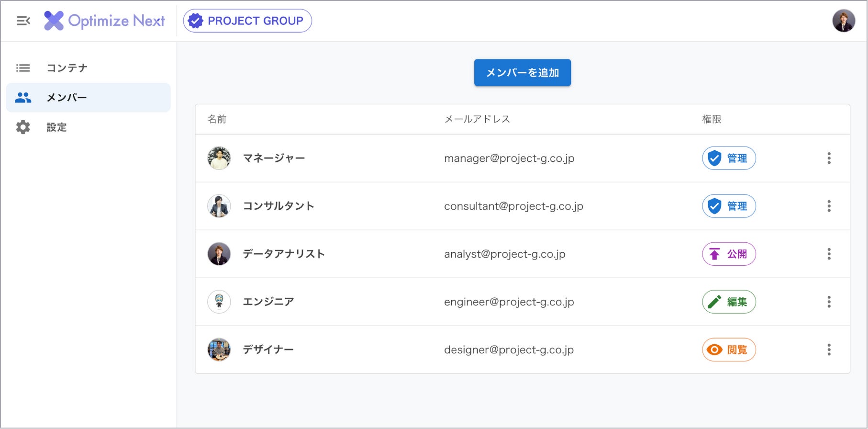Open the コンテナ section in sidebar
The image size is (868, 429).
(67, 68)
